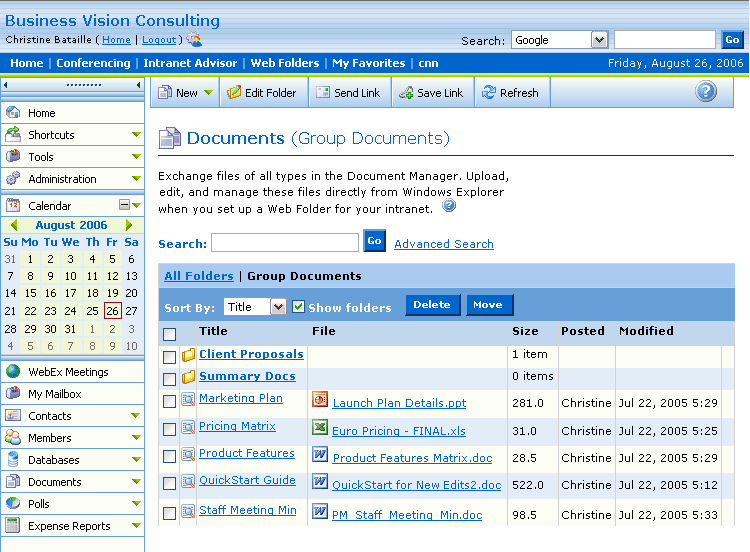Click the Excel icon beside Euro Pricing
The width and height of the screenshot is (750, 552).
point(320,428)
